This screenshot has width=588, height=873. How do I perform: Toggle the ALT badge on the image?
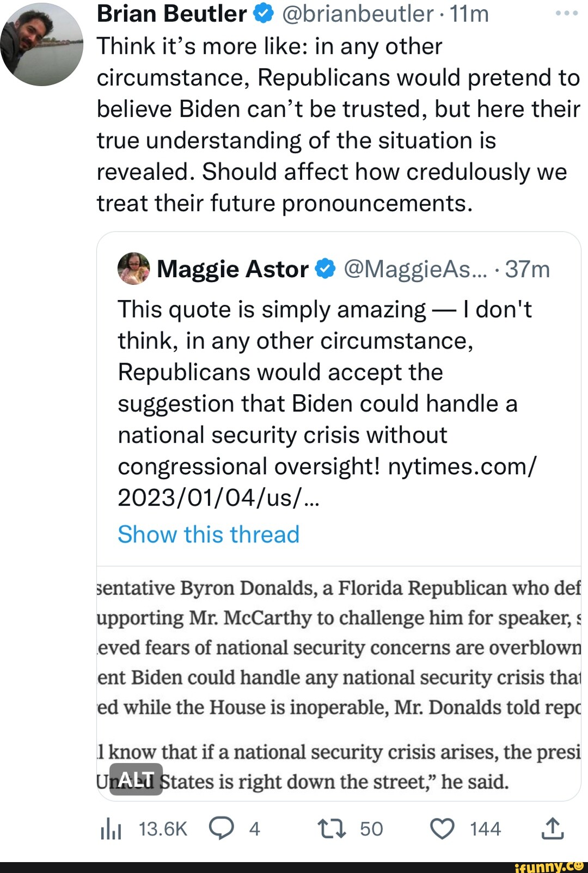click(136, 778)
